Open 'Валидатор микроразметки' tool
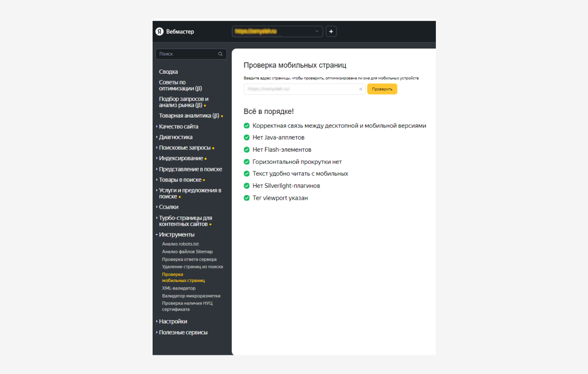 click(191, 296)
